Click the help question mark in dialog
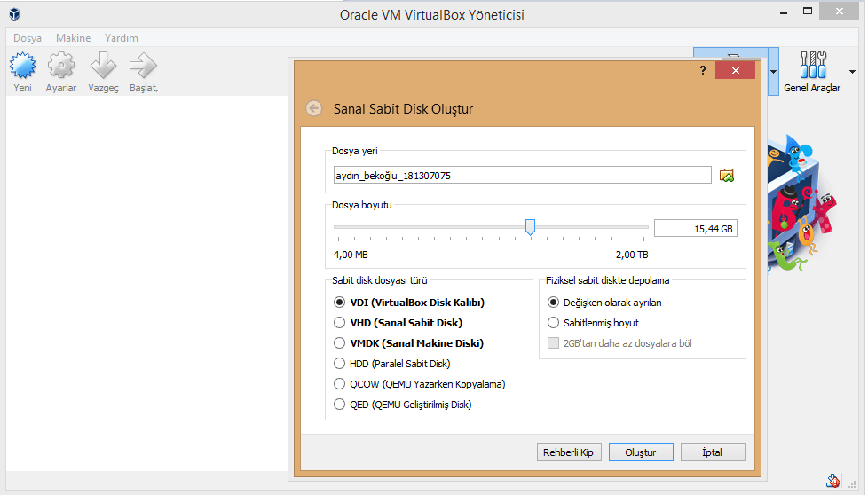This screenshot has height=495, width=868. (x=703, y=70)
